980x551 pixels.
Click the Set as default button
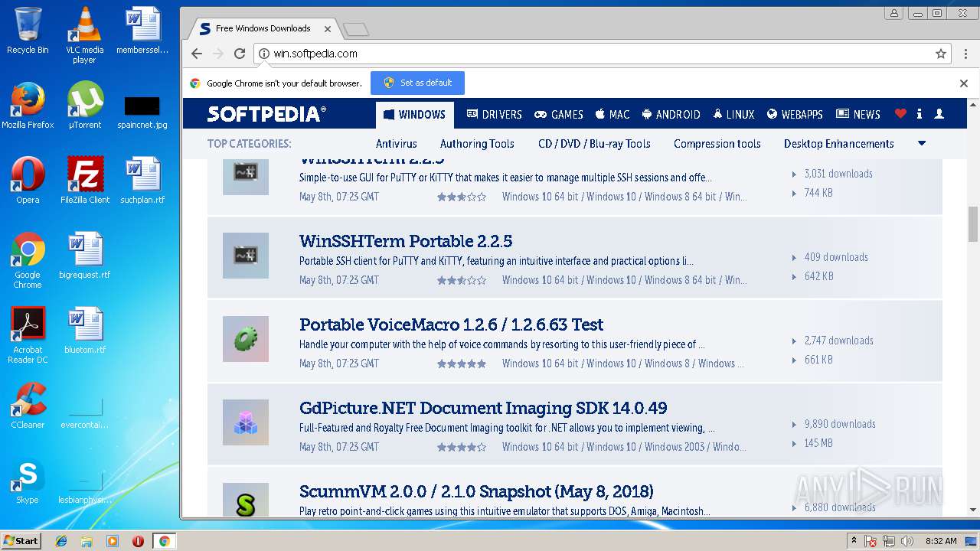point(417,83)
